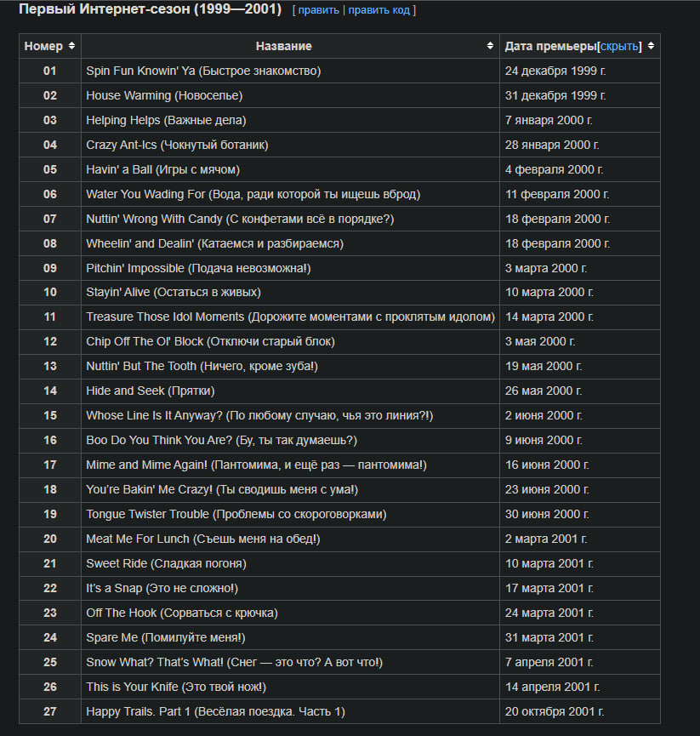Viewport: 700px width, 736px height.
Task: Select episode number cell '01'
Action: point(50,71)
